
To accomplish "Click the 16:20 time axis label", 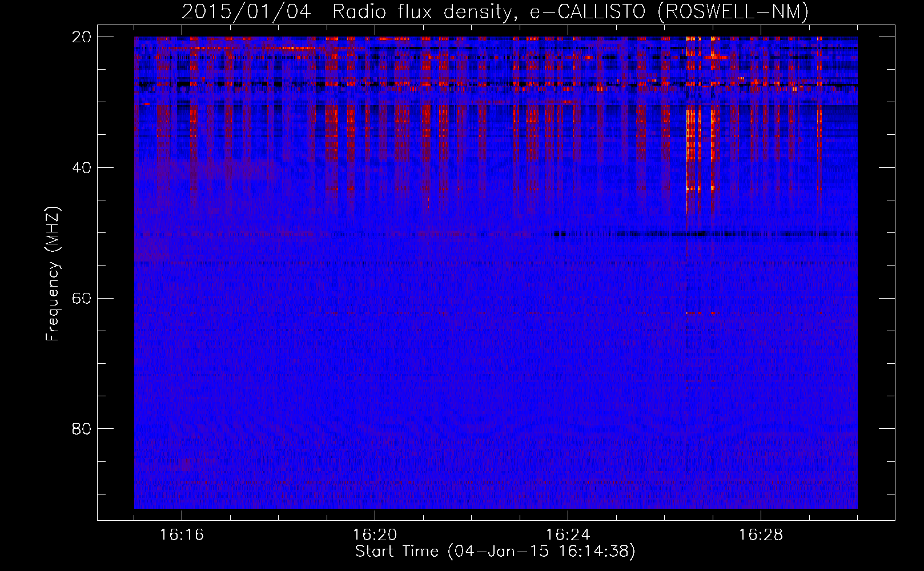I will pos(375,535).
